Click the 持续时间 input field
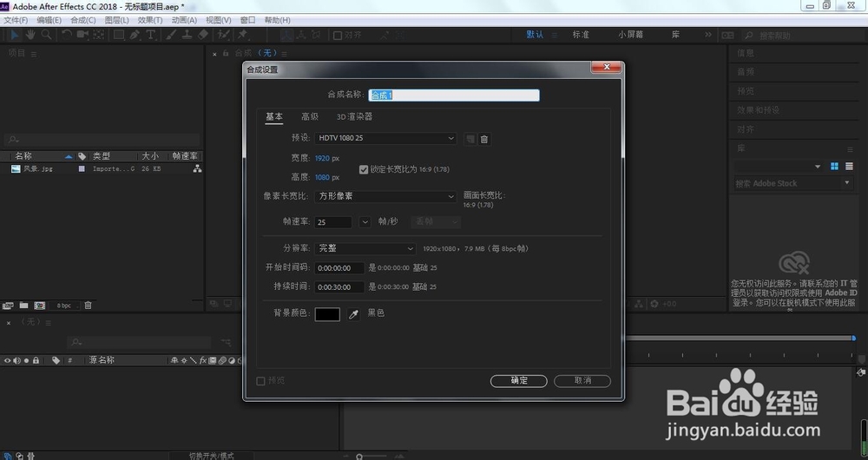This screenshot has width=868, height=460. [339, 287]
